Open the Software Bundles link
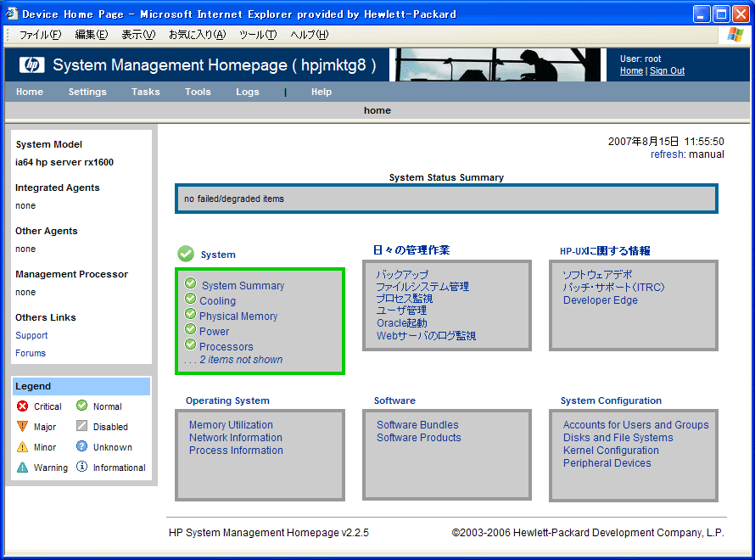This screenshot has width=755, height=560. pyautogui.click(x=417, y=425)
